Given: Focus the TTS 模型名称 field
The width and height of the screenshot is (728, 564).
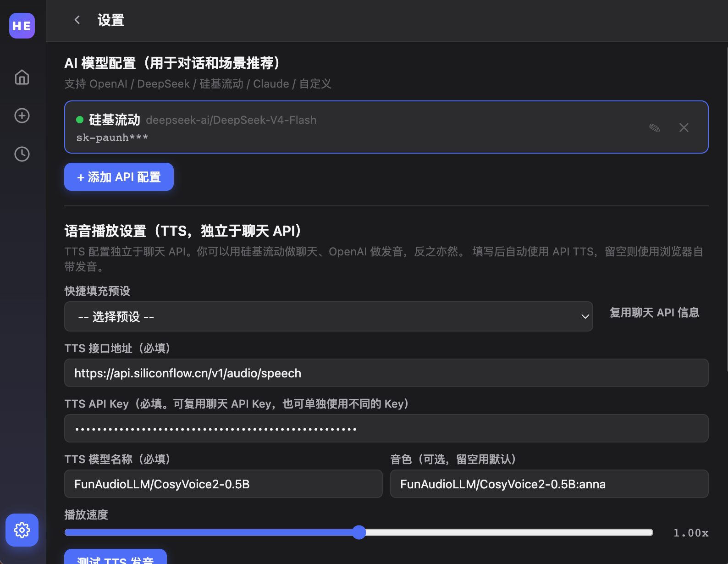Looking at the screenshot, I should coord(223,484).
